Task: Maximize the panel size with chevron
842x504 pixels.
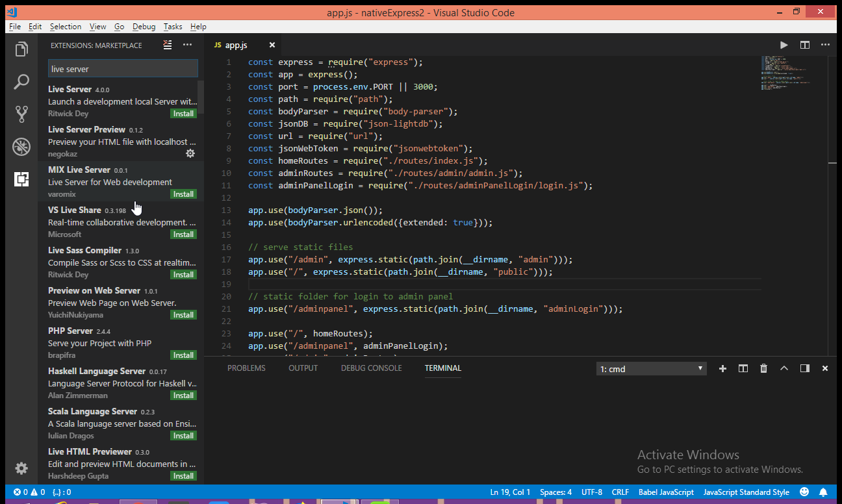Action: pyautogui.click(x=784, y=368)
